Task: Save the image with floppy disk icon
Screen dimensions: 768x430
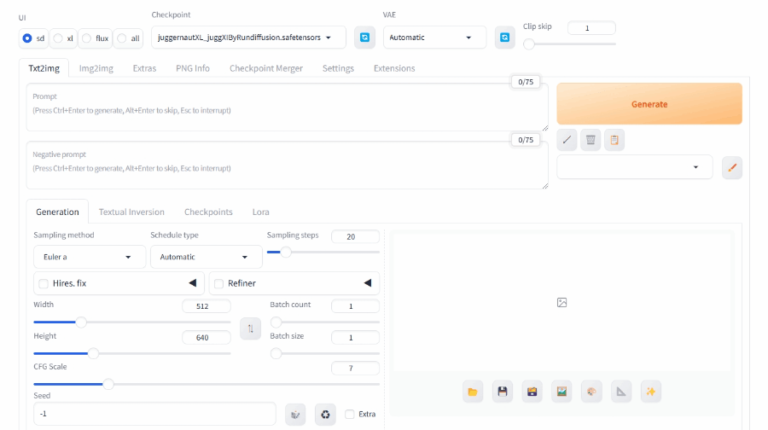Action: pos(502,391)
